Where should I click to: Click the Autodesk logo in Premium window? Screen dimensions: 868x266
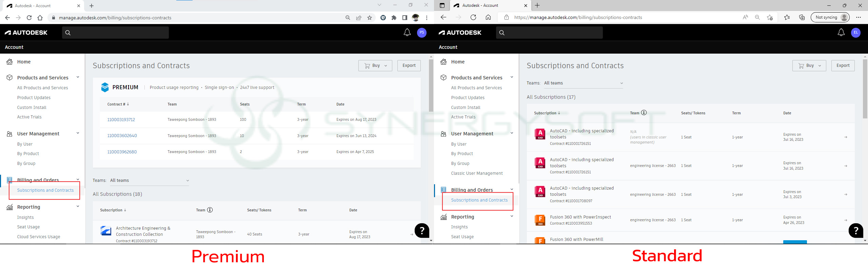point(26,33)
